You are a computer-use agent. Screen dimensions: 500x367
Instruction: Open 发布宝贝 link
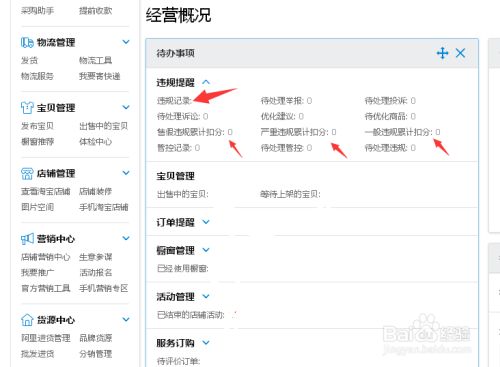pos(37,126)
